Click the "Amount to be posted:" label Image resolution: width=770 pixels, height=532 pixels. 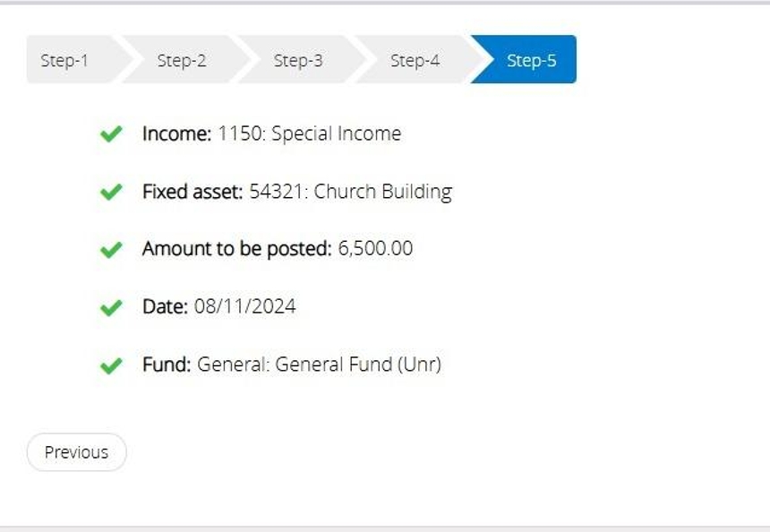click(x=236, y=249)
